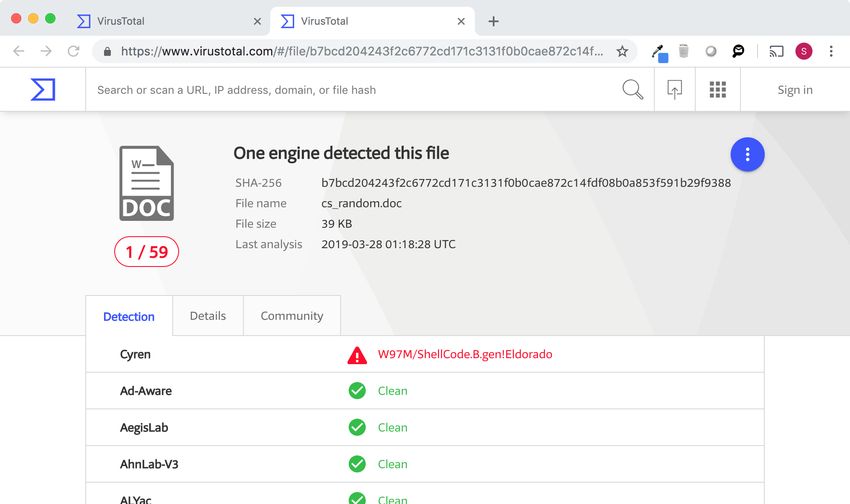Screen dimensions: 850x504
Task: Open the Community tab
Action: (x=292, y=315)
